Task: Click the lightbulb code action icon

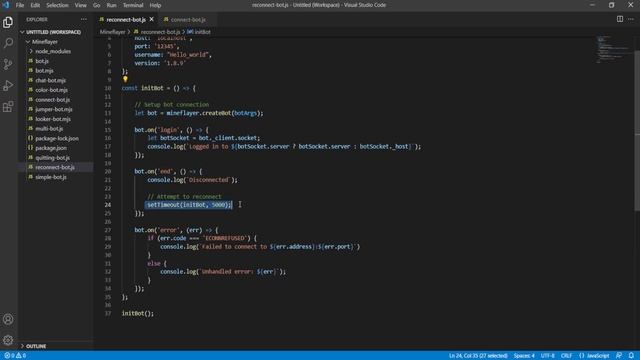Action: tap(125, 79)
